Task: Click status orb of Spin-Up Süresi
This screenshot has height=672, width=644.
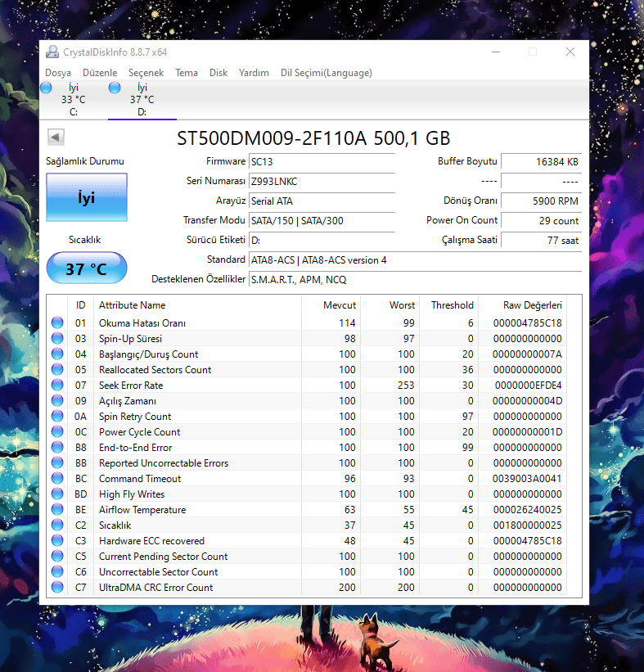Action: pos(57,338)
